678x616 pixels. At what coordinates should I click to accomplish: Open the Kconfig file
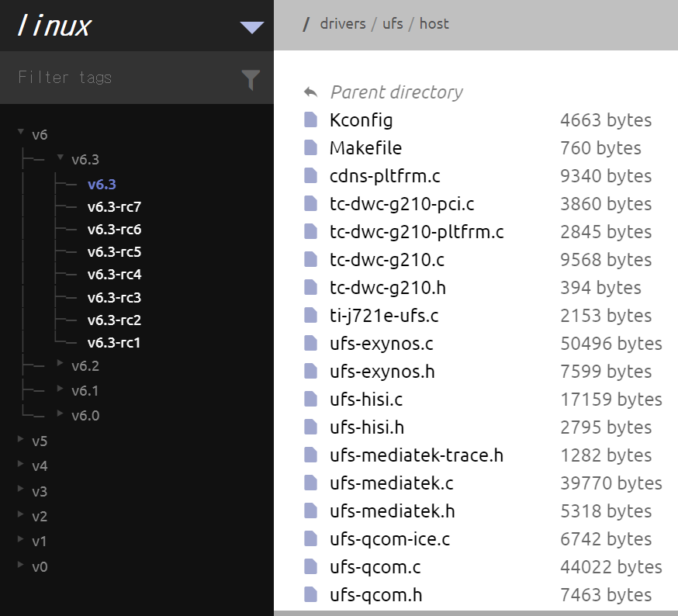[x=361, y=120]
